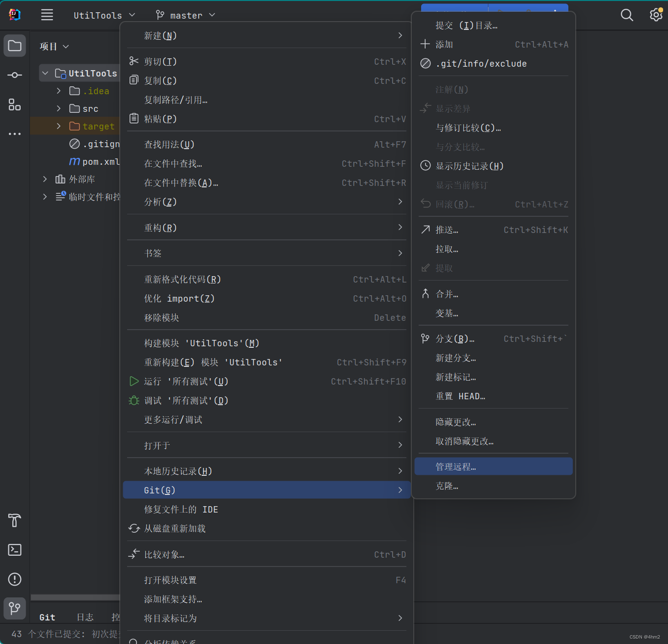The image size is (668, 644).
Task: Select 构建模块 'UtilTools' entry
Action: (267, 343)
